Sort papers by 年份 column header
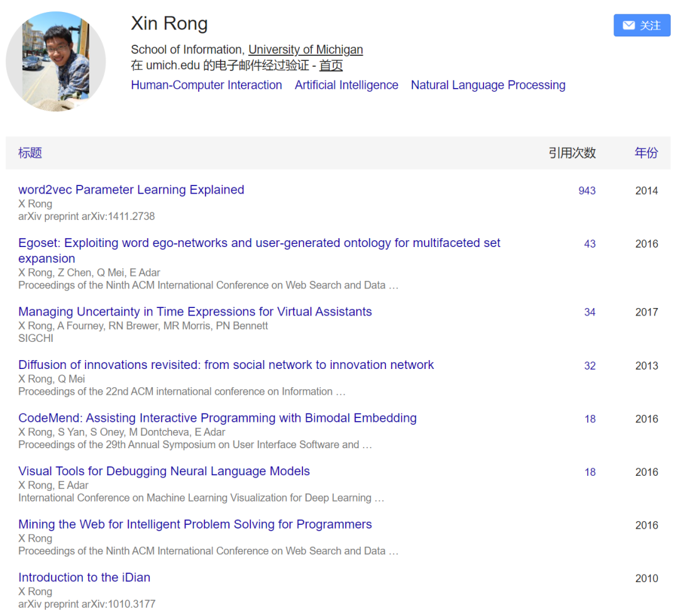Image resolution: width=679 pixels, height=616 pixels. (x=646, y=153)
